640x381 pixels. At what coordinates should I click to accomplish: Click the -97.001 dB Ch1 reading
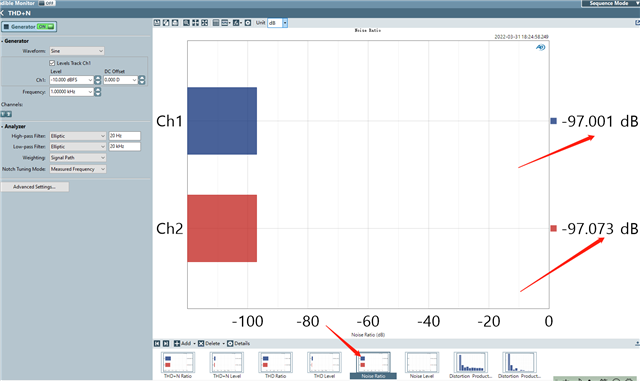600,121
